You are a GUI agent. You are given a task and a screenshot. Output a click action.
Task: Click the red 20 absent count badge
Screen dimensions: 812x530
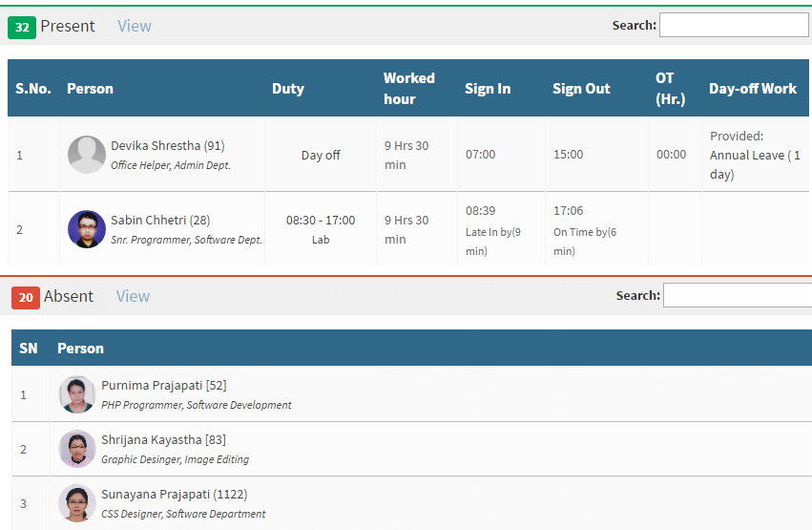[x=26, y=297]
